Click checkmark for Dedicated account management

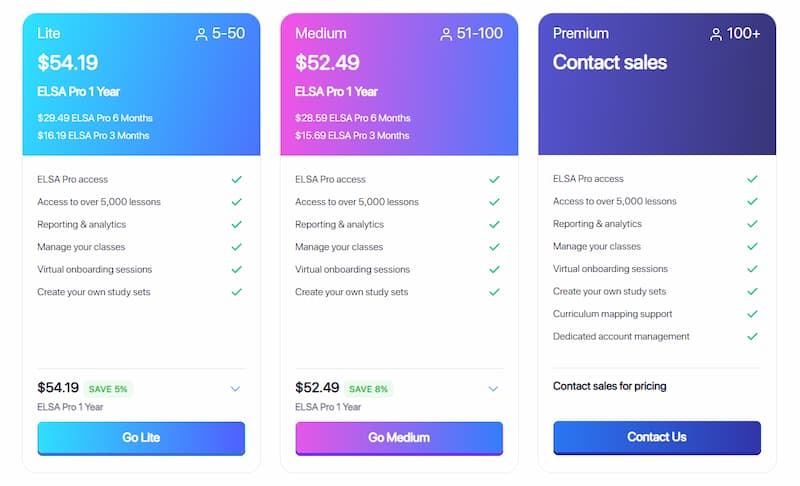[753, 337]
